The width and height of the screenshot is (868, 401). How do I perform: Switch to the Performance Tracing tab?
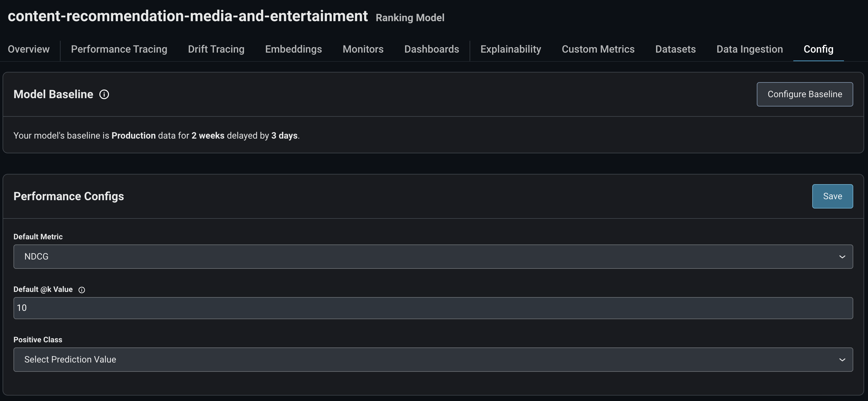point(119,49)
